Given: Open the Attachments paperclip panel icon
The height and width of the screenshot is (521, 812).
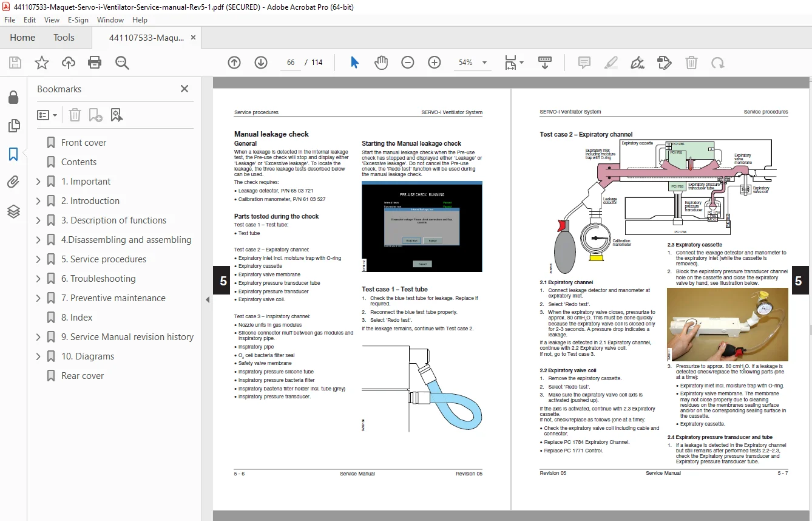Looking at the screenshot, I should click(x=13, y=182).
